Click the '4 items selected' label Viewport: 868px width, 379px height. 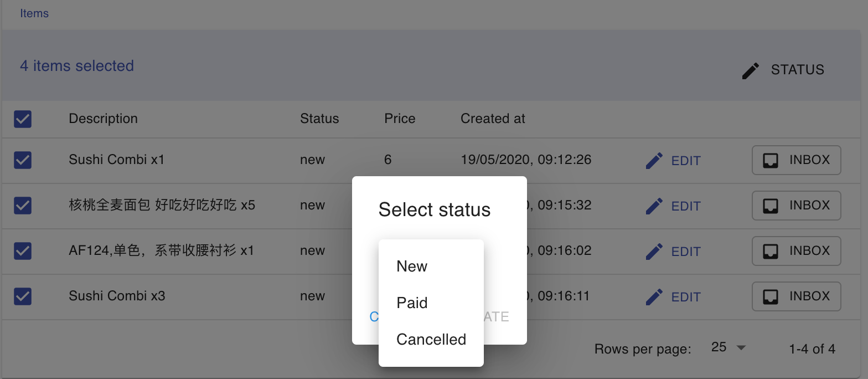tap(76, 65)
